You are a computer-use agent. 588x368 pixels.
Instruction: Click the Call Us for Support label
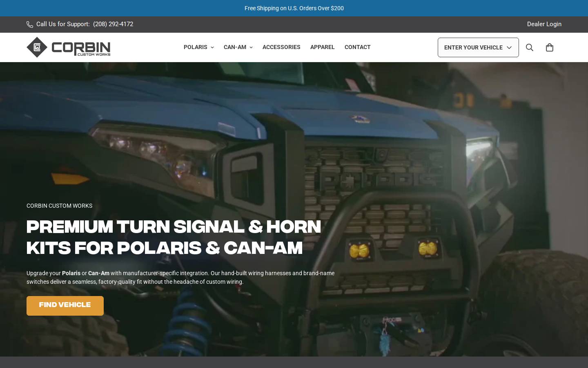click(63, 24)
